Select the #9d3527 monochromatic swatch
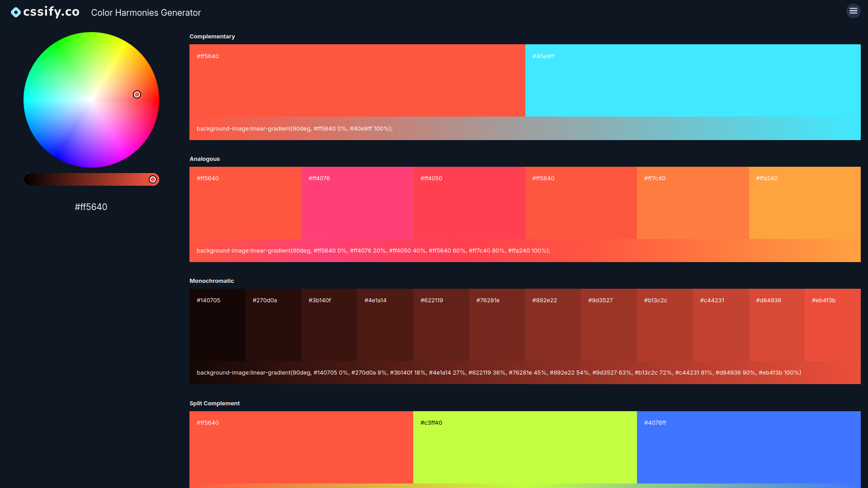 pyautogui.click(x=608, y=325)
